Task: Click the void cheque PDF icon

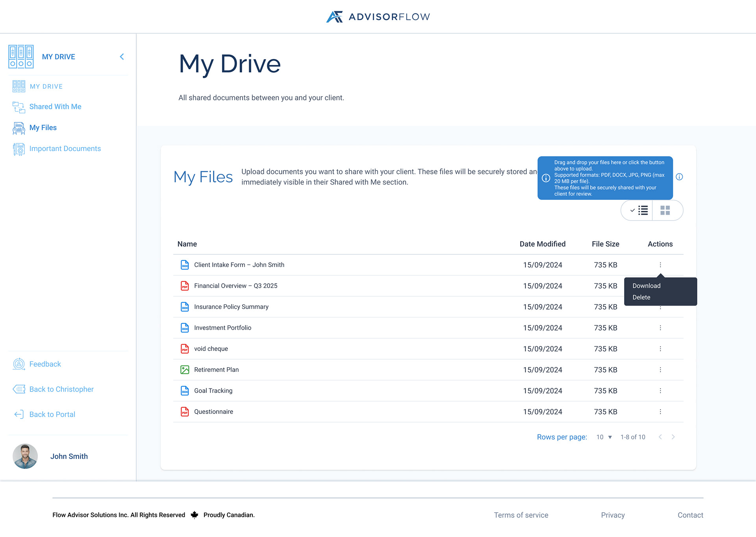Action: point(185,349)
